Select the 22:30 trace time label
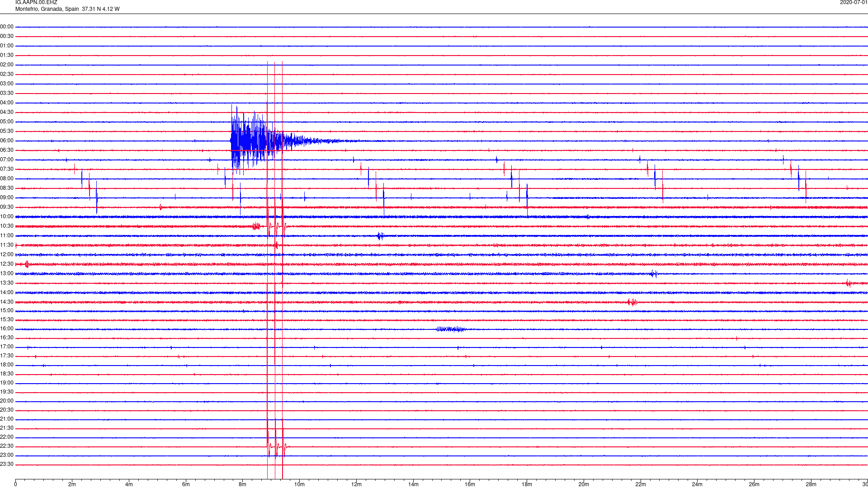 [7, 446]
